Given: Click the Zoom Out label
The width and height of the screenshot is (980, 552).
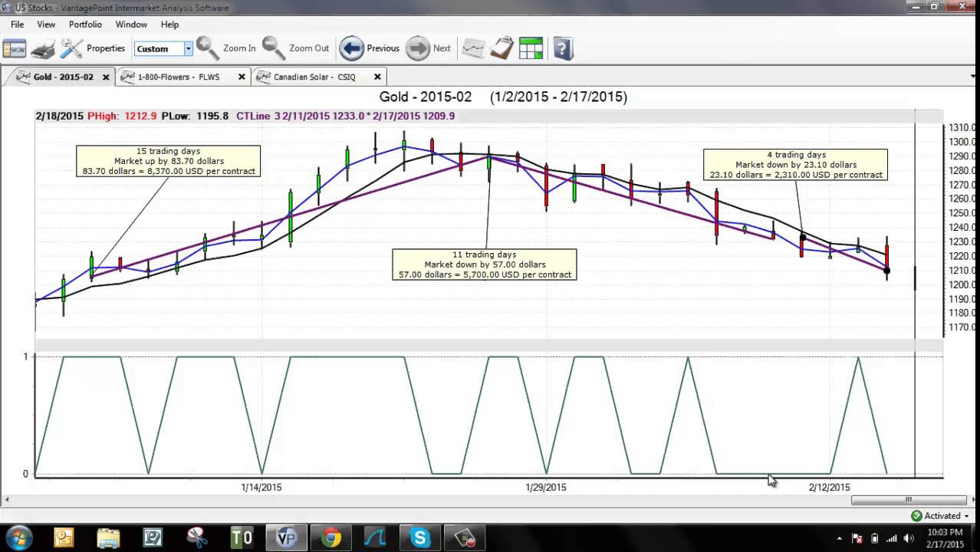Looking at the screenshot, I should pos(309,48).
